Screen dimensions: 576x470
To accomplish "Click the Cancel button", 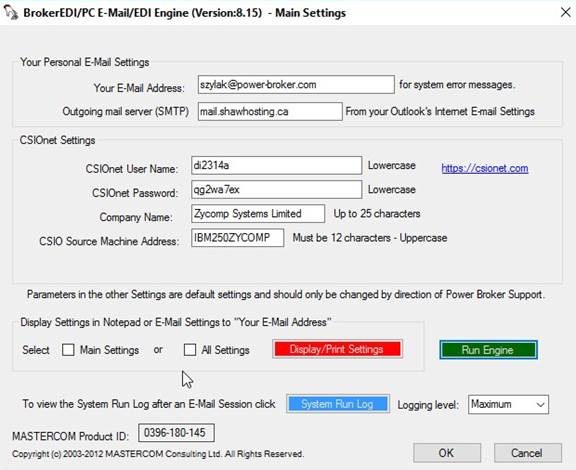I will tap(527, 453).
